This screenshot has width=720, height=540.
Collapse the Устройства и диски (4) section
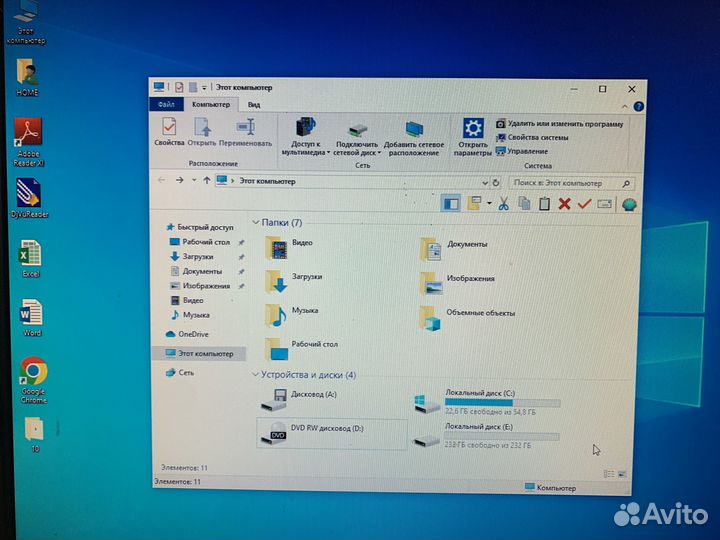tap(256, 375)
